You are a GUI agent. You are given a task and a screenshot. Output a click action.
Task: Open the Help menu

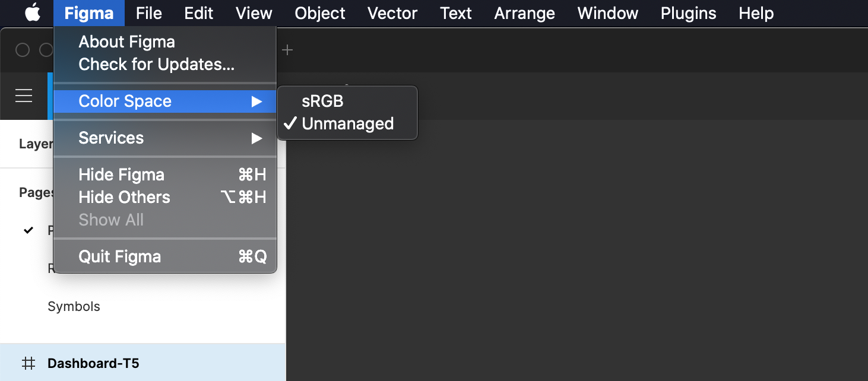pos(756,13)
